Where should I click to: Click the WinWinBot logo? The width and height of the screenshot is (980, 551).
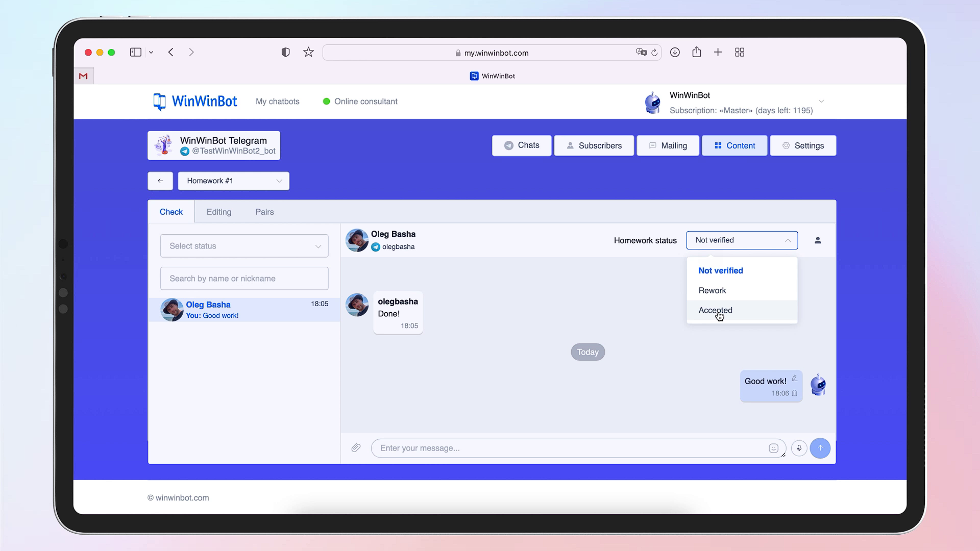pos(194,101)
